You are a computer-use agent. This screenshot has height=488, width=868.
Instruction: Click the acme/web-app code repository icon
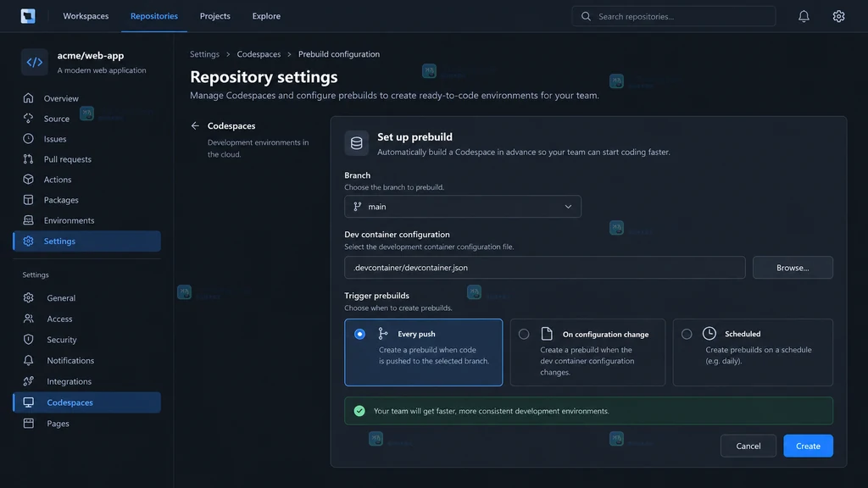pyautogui.click(x=34, y=62)
